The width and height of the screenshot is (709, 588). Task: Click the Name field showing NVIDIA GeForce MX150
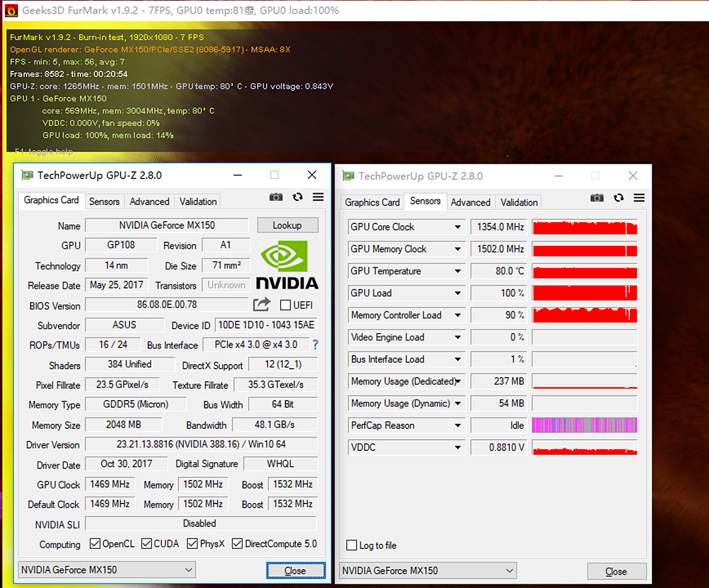click(x=167, y=225)
